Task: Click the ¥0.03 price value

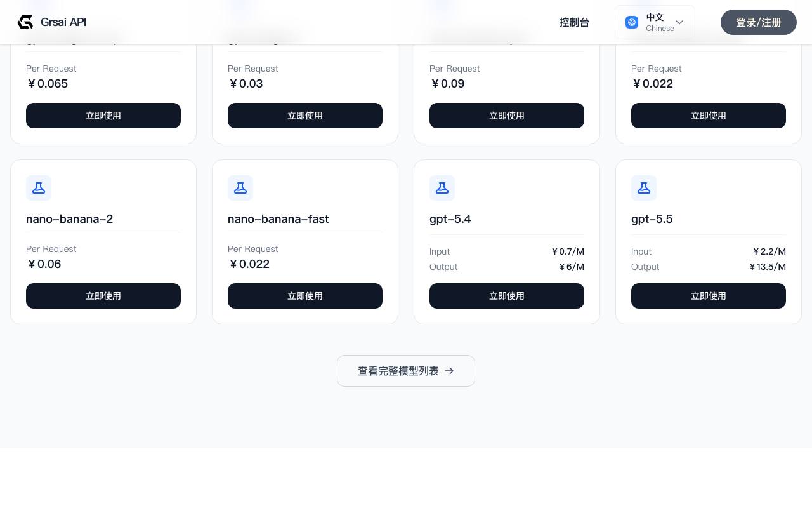Action: tap(246, 84)
